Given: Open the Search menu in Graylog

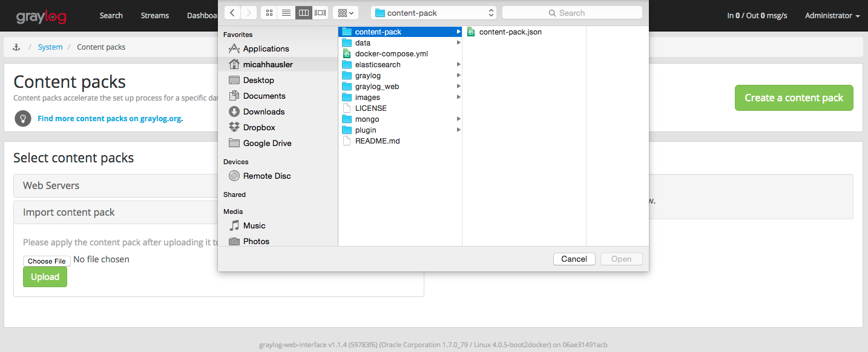Looking at the screenshot, I should pos(111,16).
